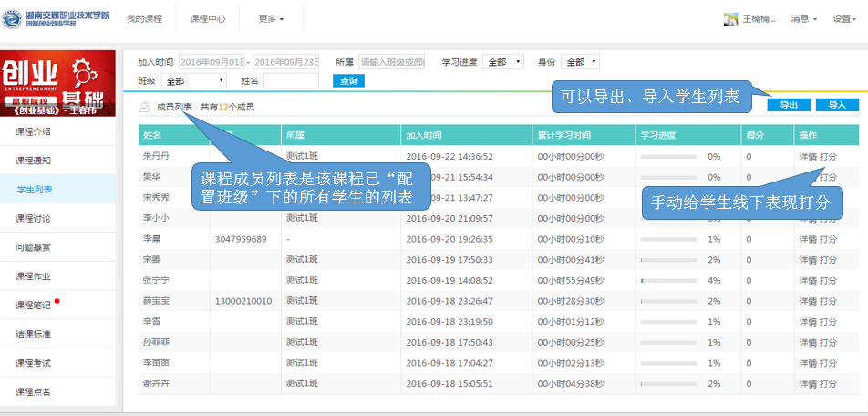Open the 班级 filter dropdown
868x416 pixels.
(194, 81)
